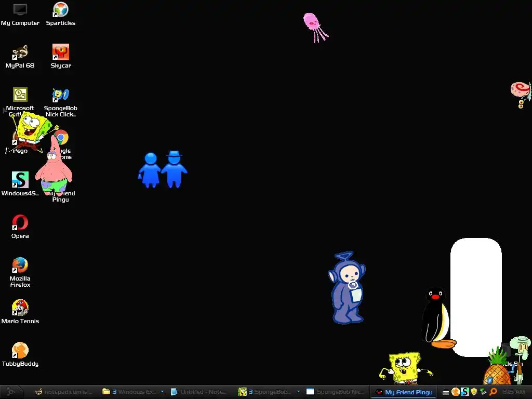The image size is (532, 399).
Task: Open the Windows4S desktop shortcut
Action: click(x=20, y=184)
